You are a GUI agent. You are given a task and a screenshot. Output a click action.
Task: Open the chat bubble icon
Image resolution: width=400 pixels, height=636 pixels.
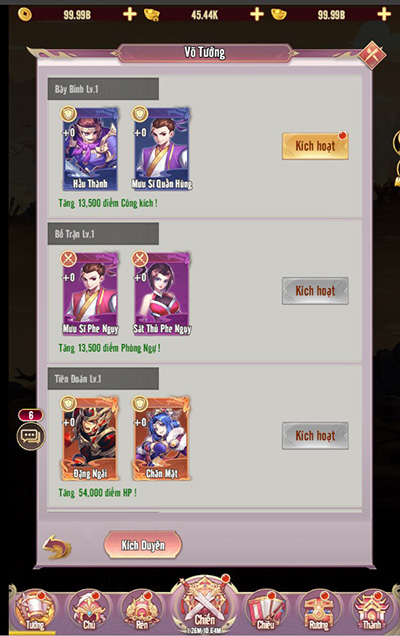pyautogui.click(x=31, y=436)
